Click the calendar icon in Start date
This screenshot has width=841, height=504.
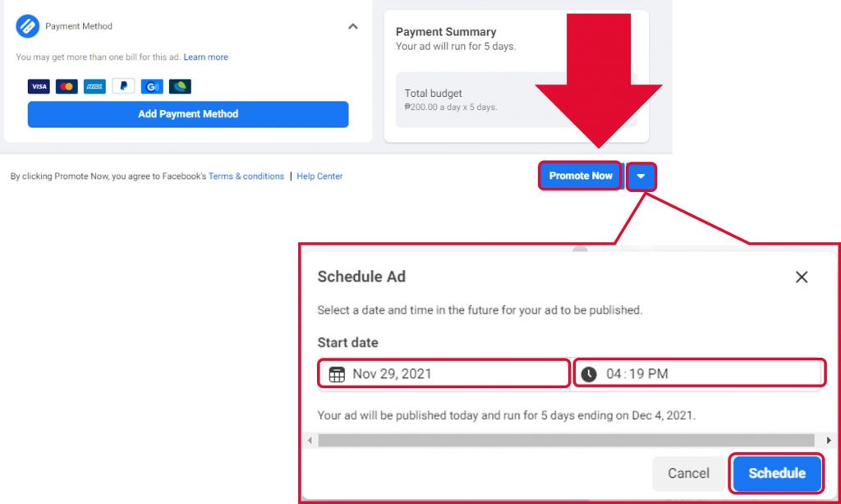[x=337, y=373]
